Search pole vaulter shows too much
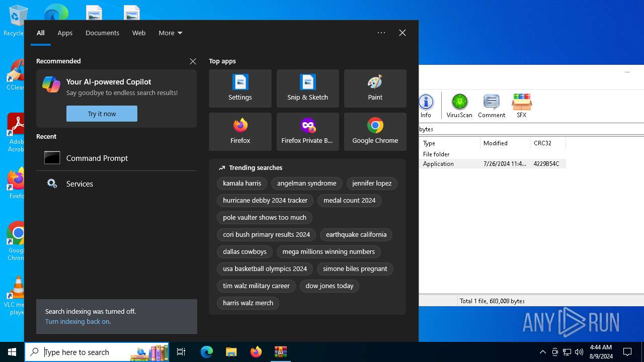 tap(265, 218)
